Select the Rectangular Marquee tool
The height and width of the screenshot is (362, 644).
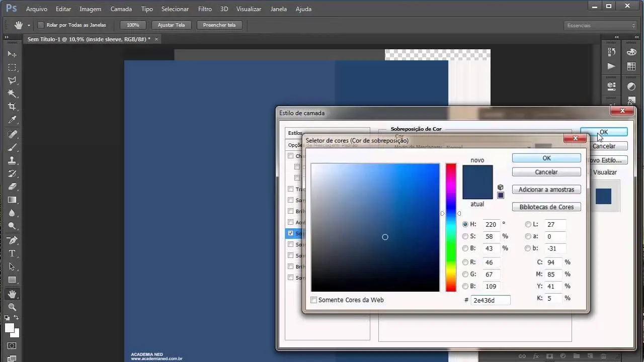click(x=12, y=67)
